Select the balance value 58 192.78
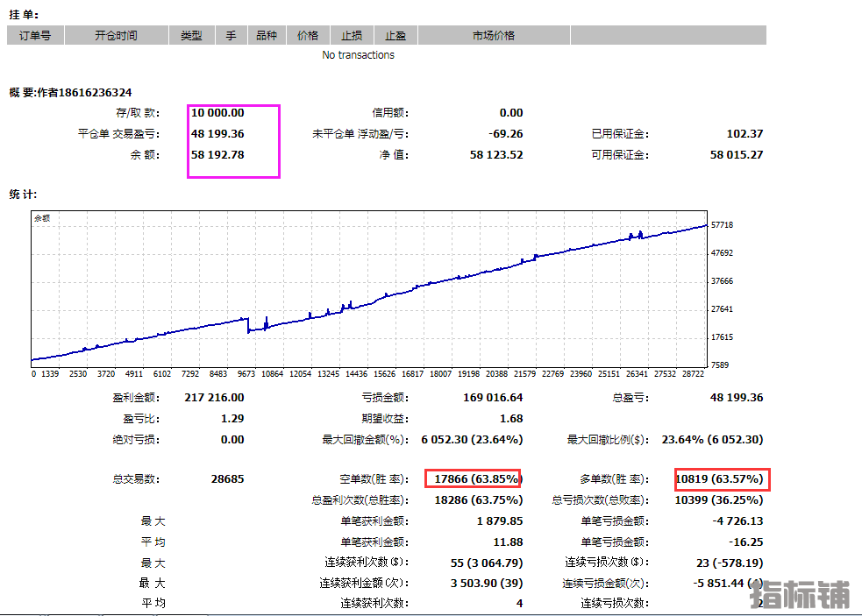 (217, 155)
